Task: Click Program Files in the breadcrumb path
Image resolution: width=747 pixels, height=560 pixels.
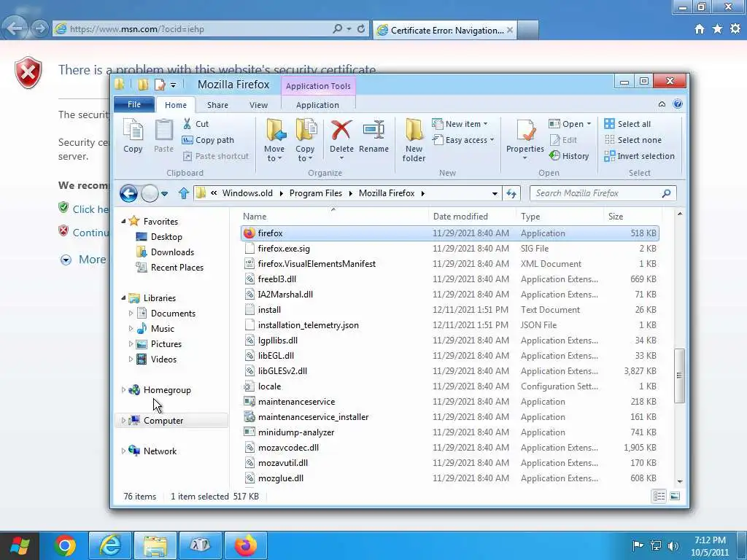Action: pyautogui.click(x=315, y=193)
